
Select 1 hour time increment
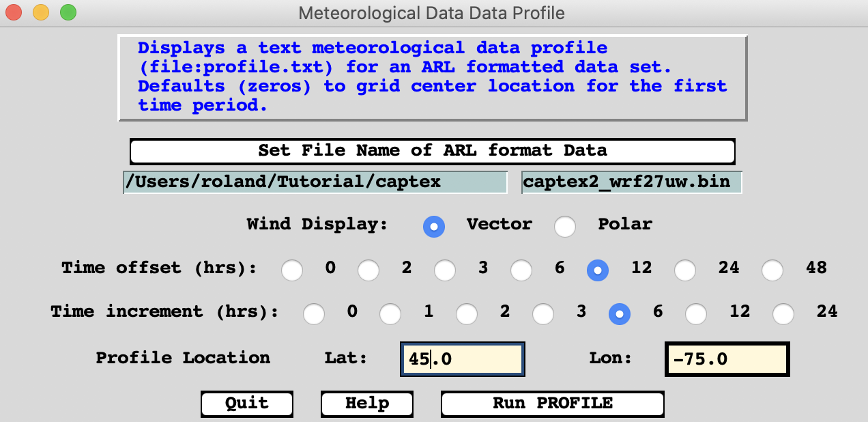click(x=390, y=313)
